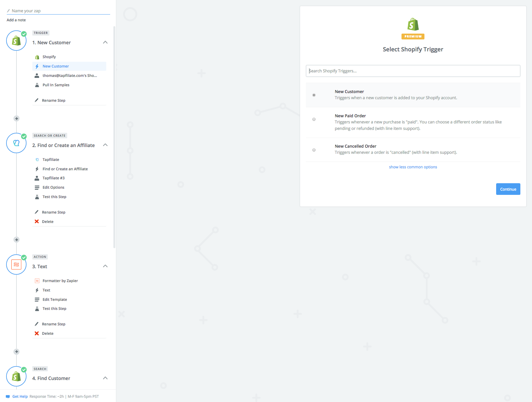
Task: Add a step after New Customer with plus icon
Action: click(16, 119)
